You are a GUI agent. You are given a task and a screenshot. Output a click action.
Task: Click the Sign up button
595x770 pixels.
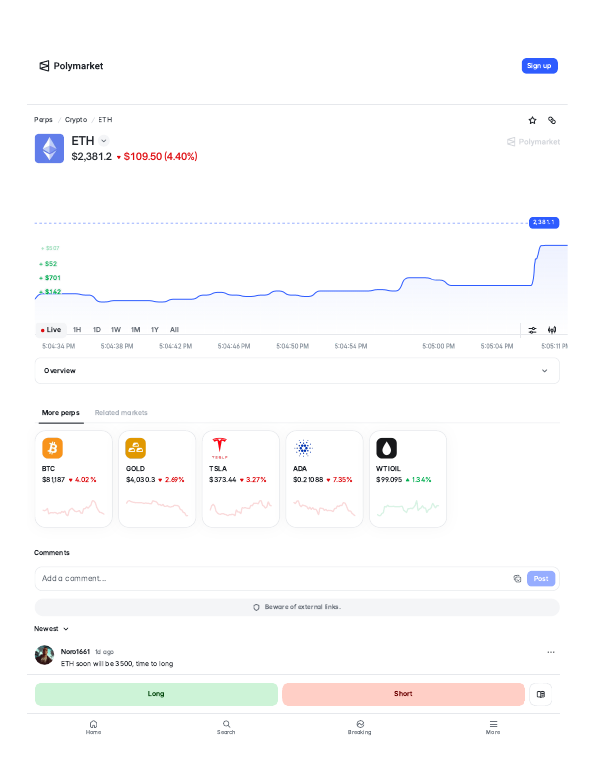tap(539, 66)
